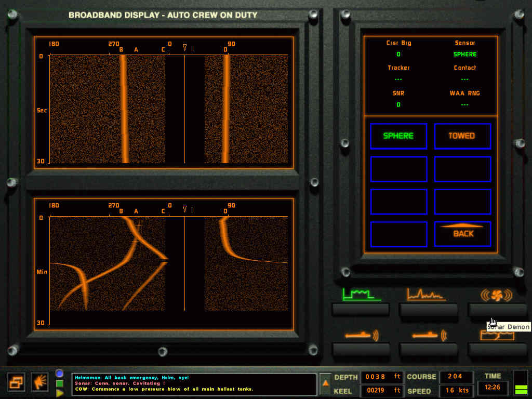532x399 pixels.
Task: Click the Helmsman 'All back emergency' message
Action: (x=132, y=377)
